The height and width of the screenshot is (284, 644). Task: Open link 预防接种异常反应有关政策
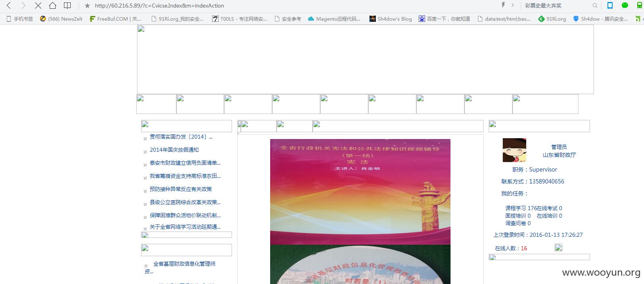point(181,189)
